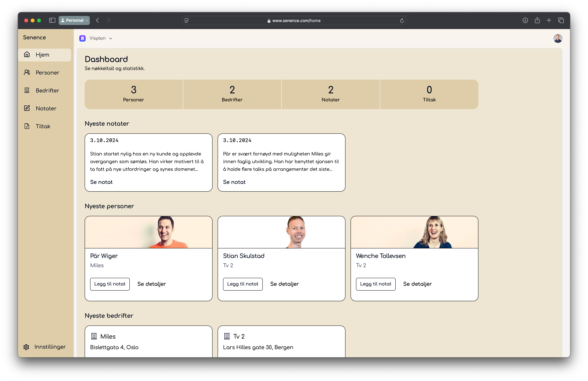Open Se detaljer for Stian Skulstad
The image size is (588, 381).
coord(284,284)
